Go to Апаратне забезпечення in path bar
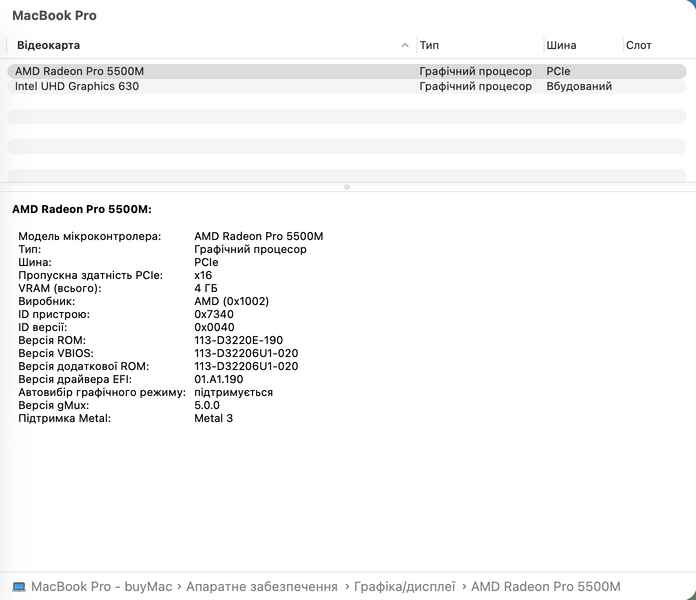 pyautogui.click(x=261, y=587)
